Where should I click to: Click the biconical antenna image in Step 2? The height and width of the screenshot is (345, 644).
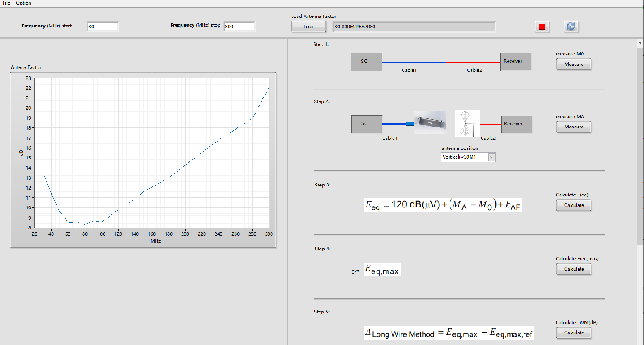[467, 123]
